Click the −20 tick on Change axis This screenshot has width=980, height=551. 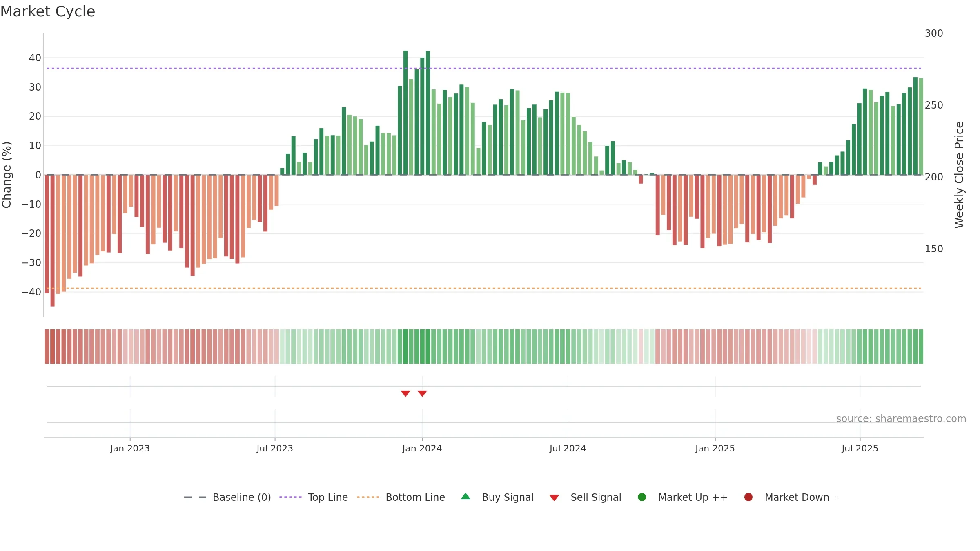(x=31, y=233)
